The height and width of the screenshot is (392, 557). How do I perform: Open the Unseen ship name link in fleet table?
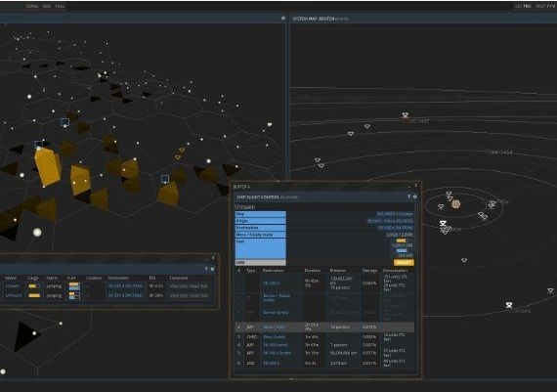[13, 285]
